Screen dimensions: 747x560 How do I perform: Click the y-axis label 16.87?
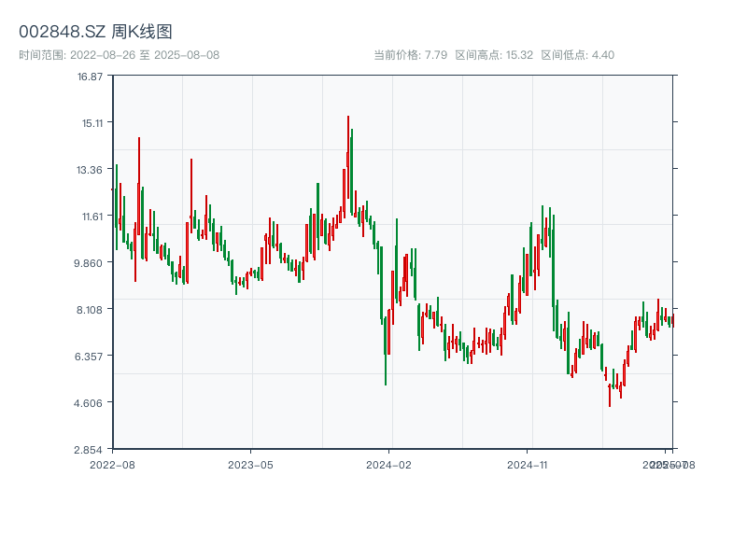click(90, 77)
